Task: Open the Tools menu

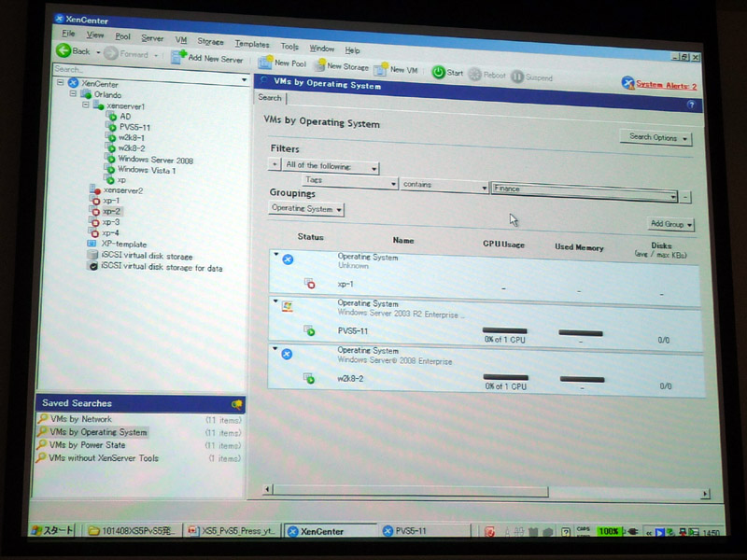Action: [x=289, y=46]
